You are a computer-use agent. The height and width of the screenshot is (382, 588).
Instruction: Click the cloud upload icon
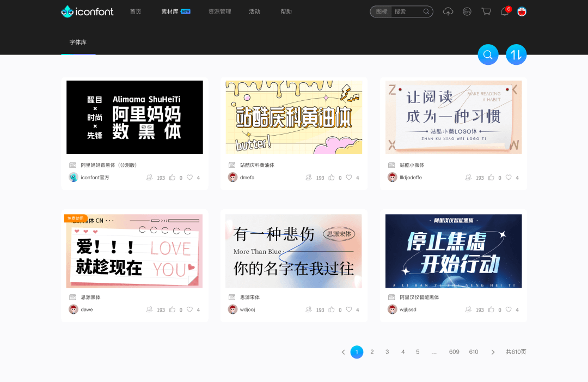(448, 11)
